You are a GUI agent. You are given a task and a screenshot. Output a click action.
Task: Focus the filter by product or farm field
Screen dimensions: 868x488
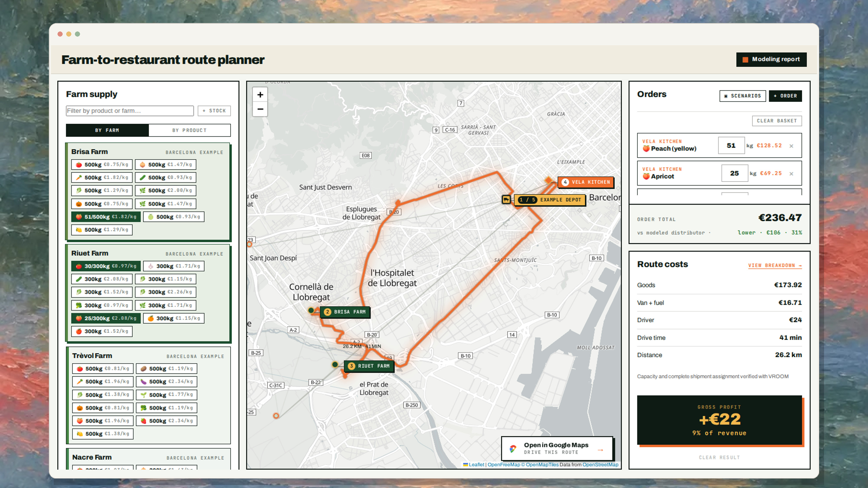pyautogui.click(x=130, y=111)
